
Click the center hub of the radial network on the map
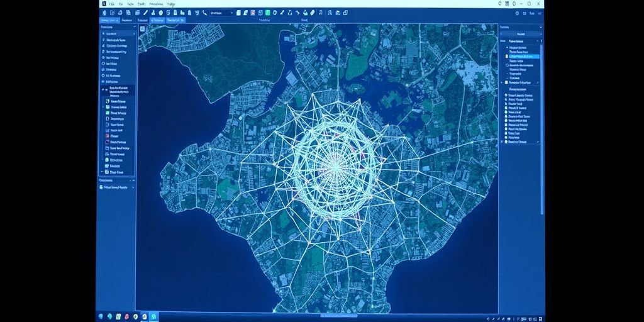tap(336, 166)
